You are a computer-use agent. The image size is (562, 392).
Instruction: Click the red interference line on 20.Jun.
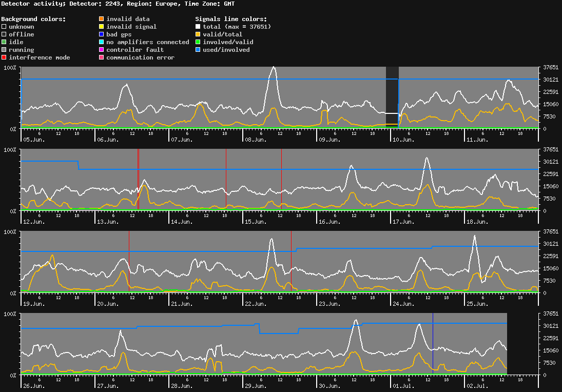click(x=129, y=262)
